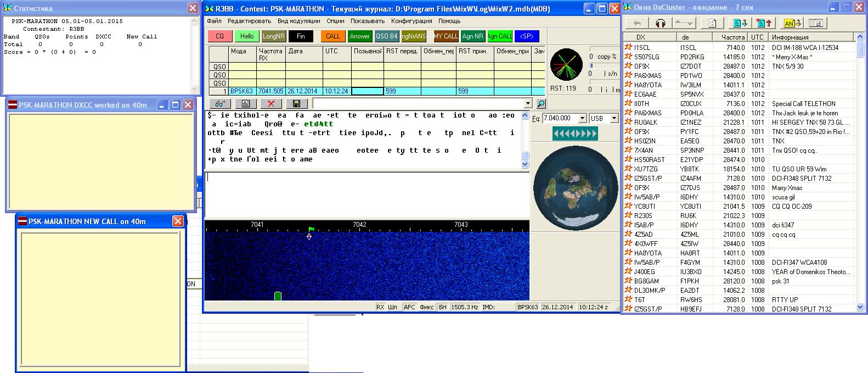The height and width of the screenshot is (373, 868).
Task: Open the USB mode dropdown
Action: click(x=613, y=118)
